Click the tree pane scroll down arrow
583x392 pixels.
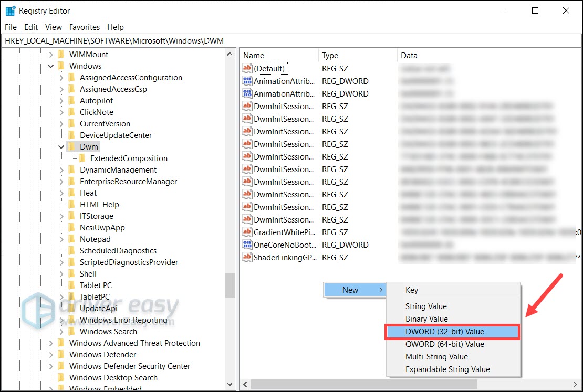click(x=230, y=384)
